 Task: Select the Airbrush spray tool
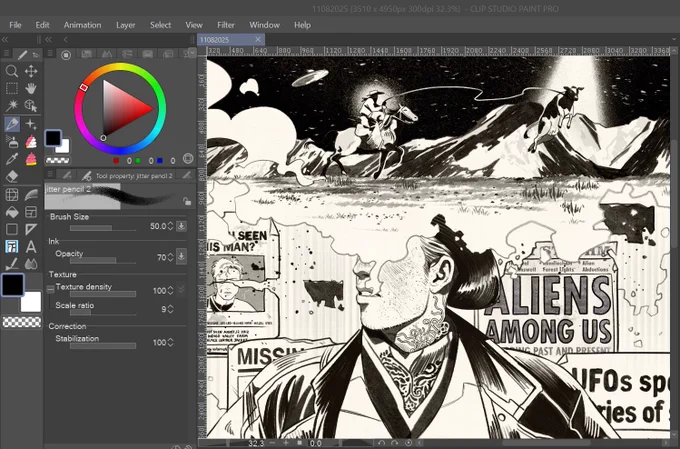pyautogui.click(x=12, y=141)
